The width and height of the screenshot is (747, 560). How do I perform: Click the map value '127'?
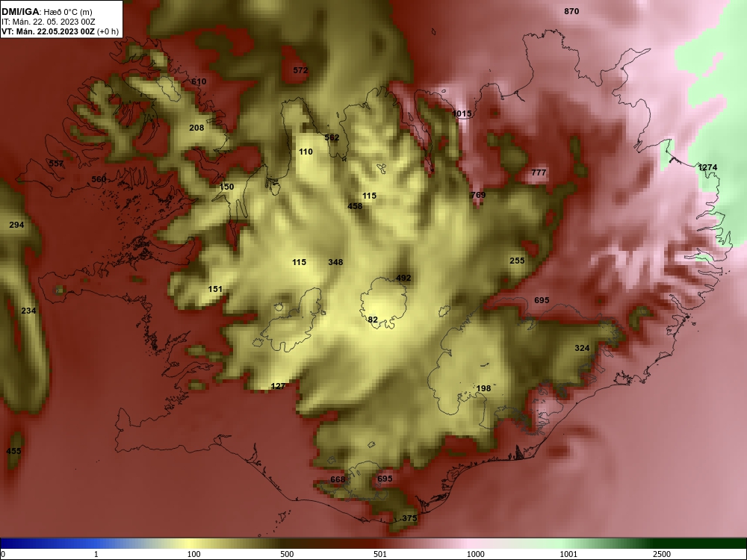tap(278, 386)
